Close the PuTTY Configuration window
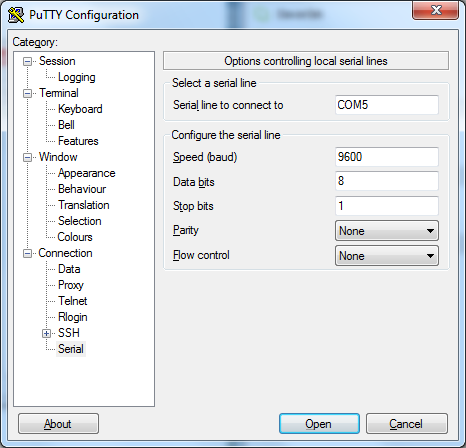The height and width of the screenshot is (448, 466). (x=435, y=10)
